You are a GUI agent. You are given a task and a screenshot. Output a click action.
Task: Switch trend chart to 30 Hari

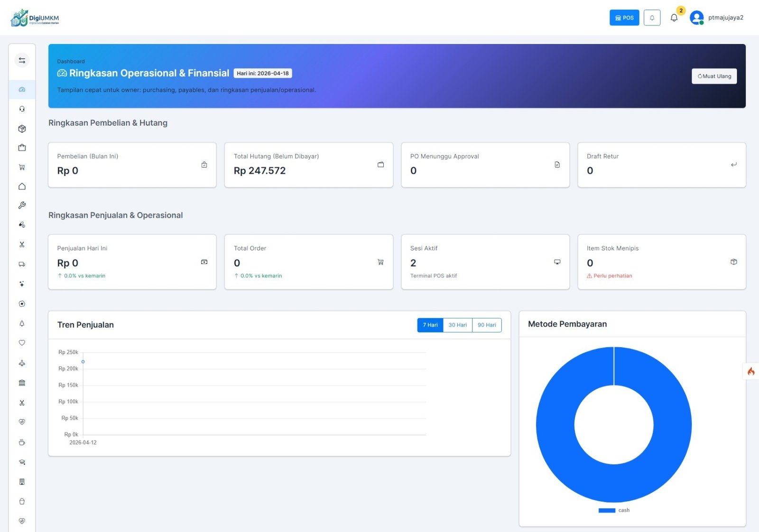457,325
